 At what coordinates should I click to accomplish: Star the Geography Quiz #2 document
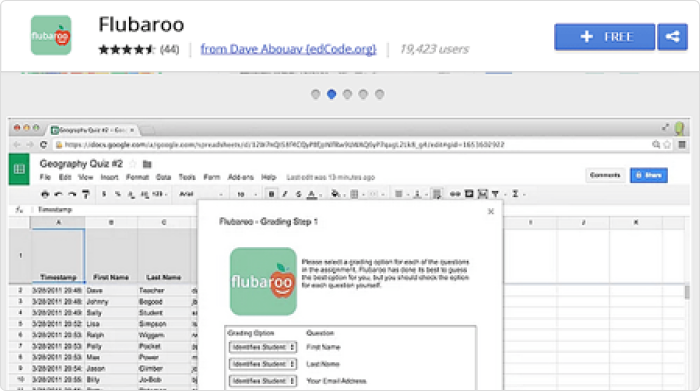click(133, 164)
